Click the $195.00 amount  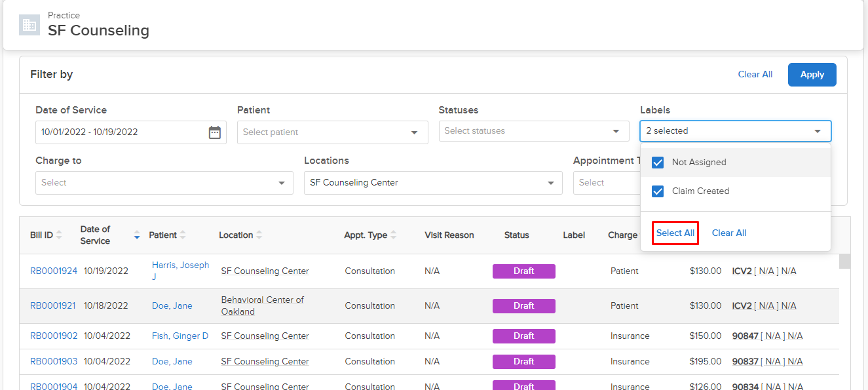[706, 362]
